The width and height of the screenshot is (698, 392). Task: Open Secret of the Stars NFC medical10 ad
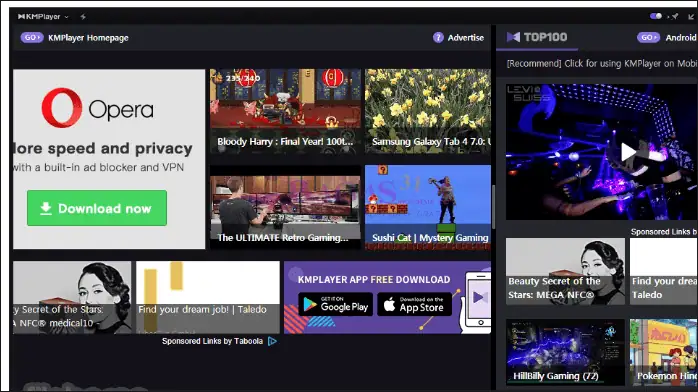tap(72, 297)
